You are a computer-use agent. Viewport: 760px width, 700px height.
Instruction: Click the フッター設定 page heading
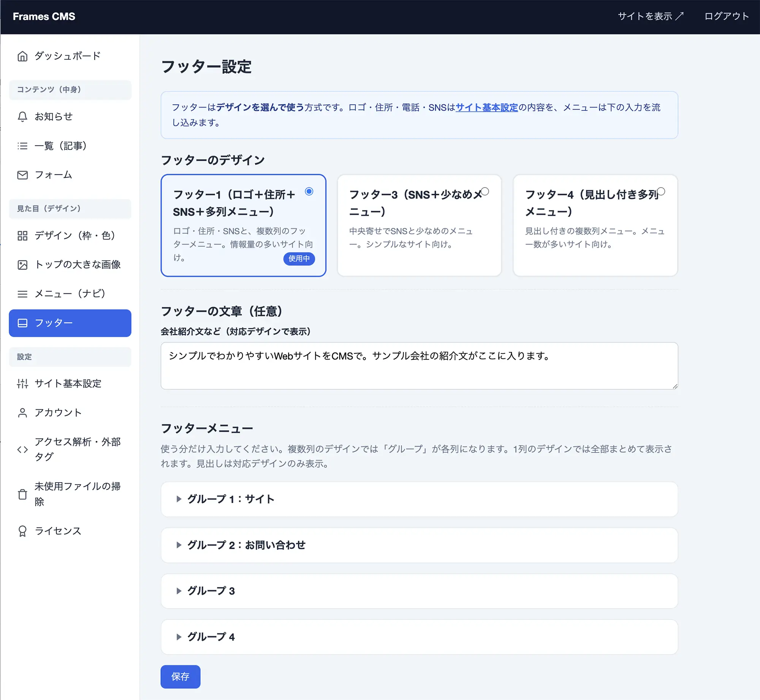(x=206, y=67)
